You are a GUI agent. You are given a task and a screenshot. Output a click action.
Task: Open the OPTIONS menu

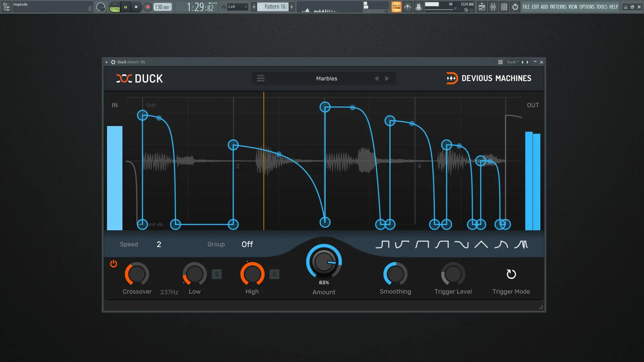pyautogui.click(x=587, y=7)
